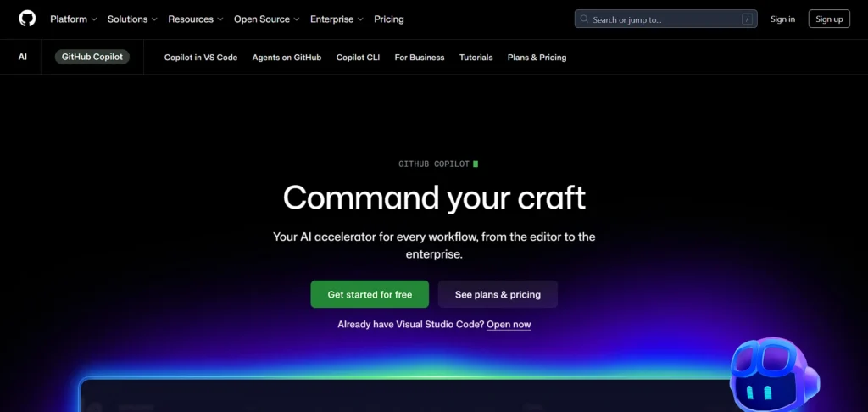Open the Tutorials tab

476,57
